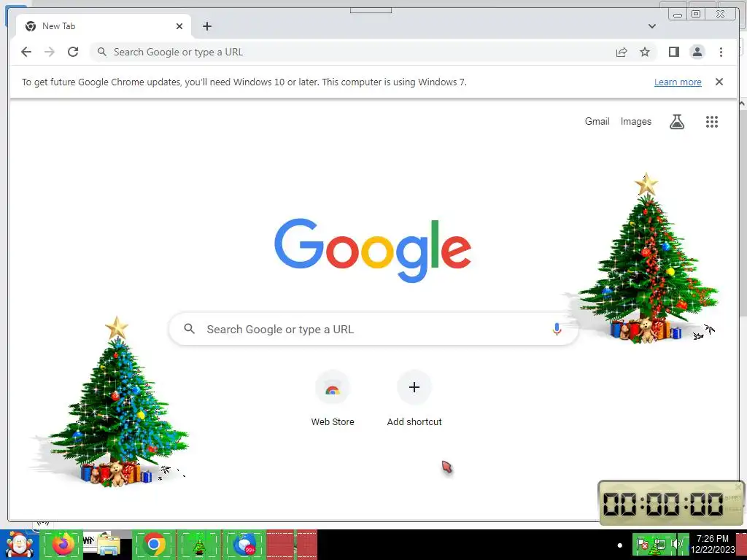Go back using the browser back arrow

[26, 52]
